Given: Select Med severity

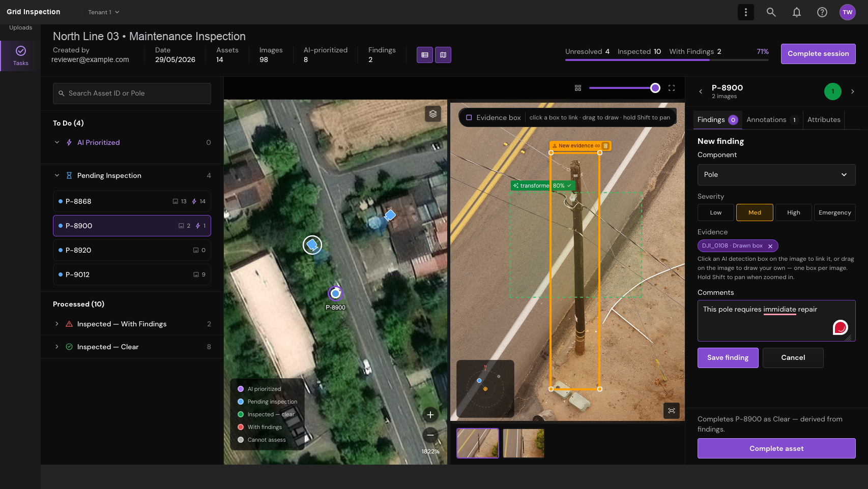Looking at the screenshot, I should coord(755,212).
